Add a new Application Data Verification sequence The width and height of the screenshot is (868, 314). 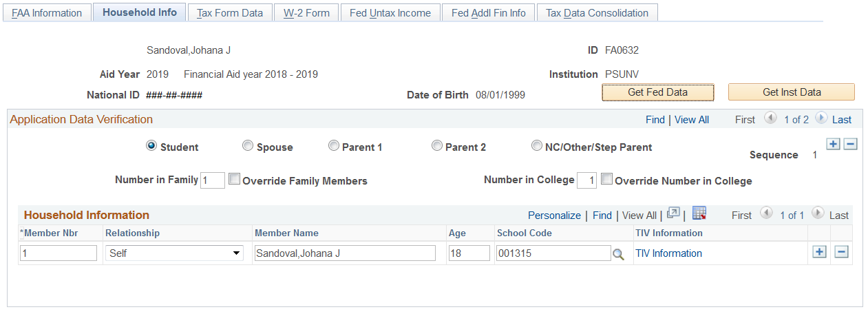click(833, 144)
